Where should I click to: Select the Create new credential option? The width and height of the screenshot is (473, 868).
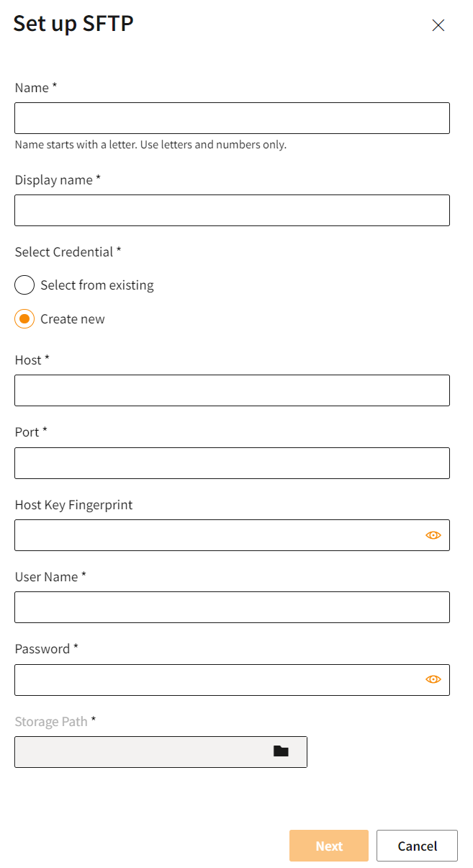coord(24,319)
